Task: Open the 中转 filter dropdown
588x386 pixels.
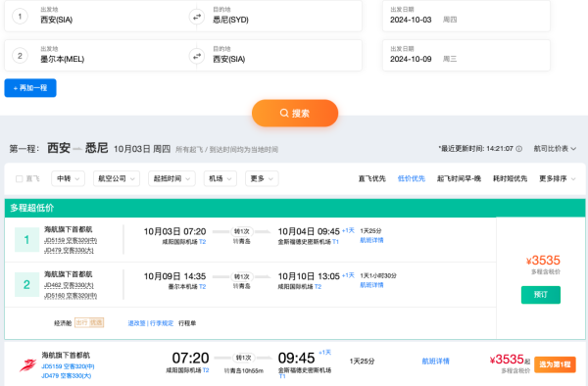Action: [68, 178]
